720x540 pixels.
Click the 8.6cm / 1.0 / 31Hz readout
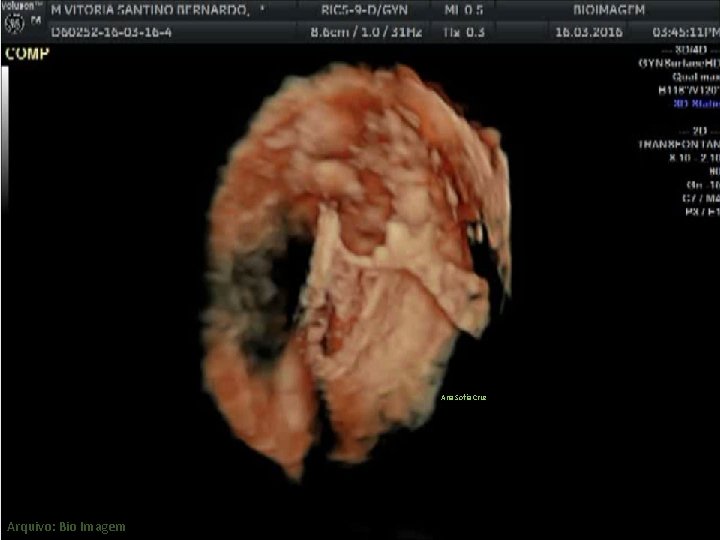pyautogui.click(x=366, y=32)
